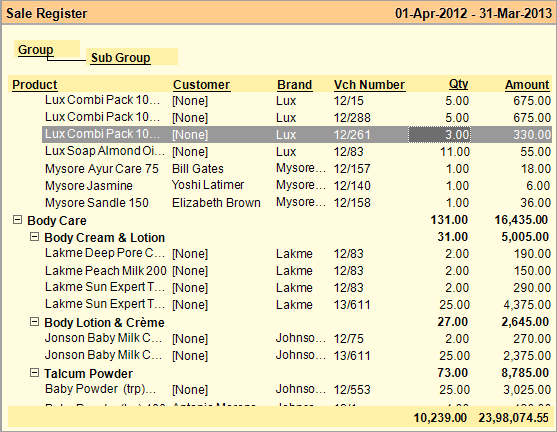Select Body Cream & Lotion label
557x432 pixels.
pos(104,238)
